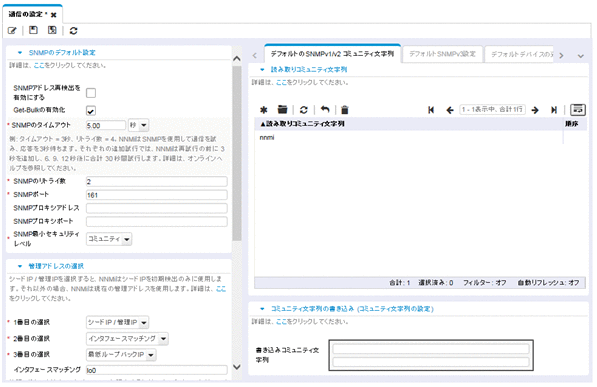
Task: Click the SNMPのタイムアウト value field
Action: tap(106, 125)
